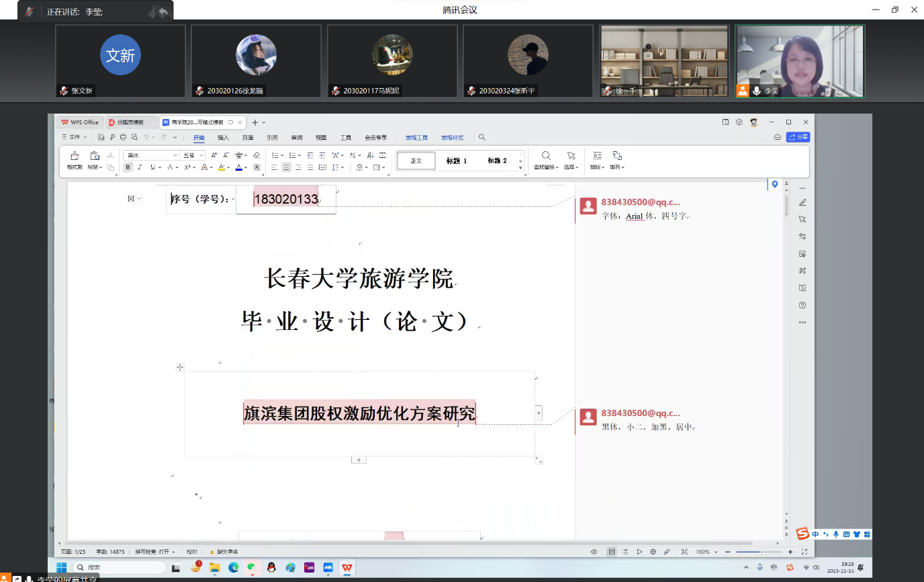Click the print preview icon

point(134,137)
